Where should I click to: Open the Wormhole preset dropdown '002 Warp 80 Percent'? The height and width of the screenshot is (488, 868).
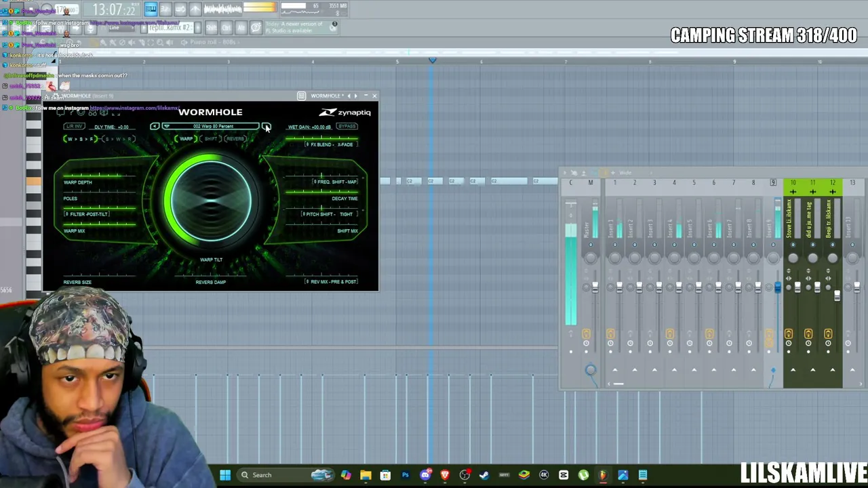(212, 127)
